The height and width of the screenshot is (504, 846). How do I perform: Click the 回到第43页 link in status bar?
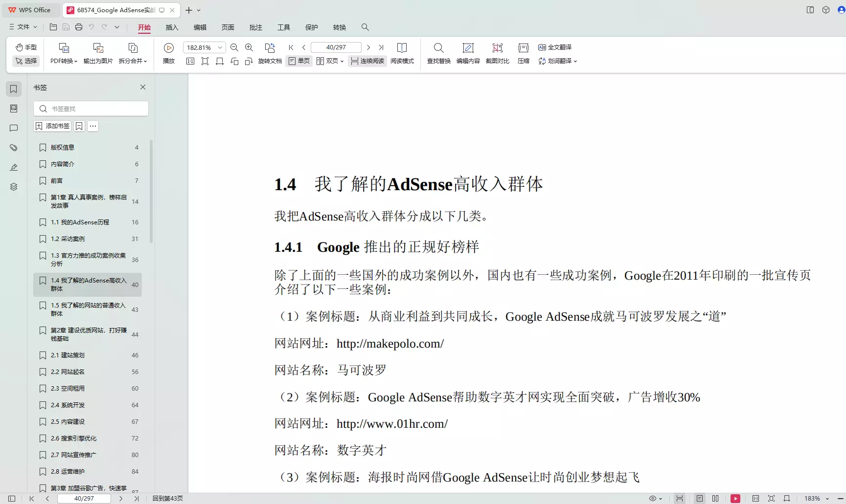[x=167, y=498]
